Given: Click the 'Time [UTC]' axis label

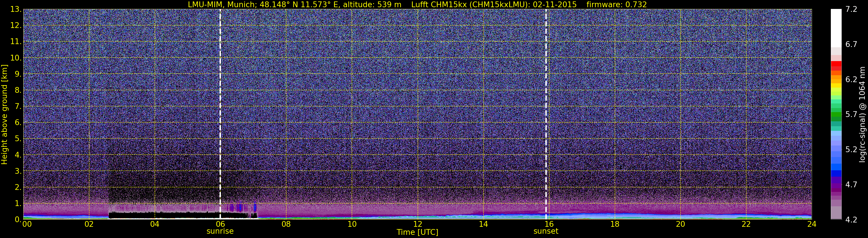Looking at the screenshot, I should click(417, 232).
